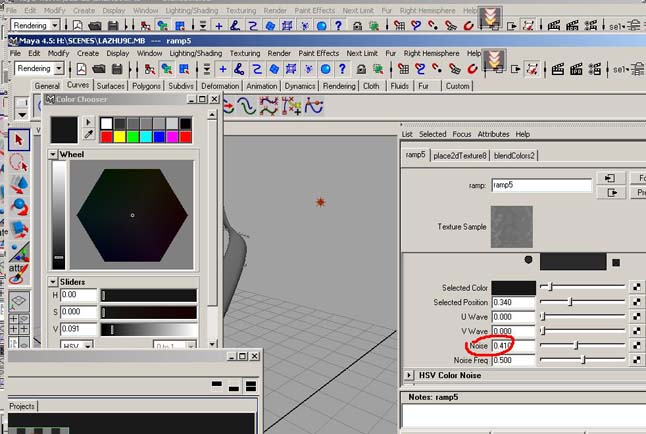
Task: Click the Noise Freq slider
Action: (582, 360)
